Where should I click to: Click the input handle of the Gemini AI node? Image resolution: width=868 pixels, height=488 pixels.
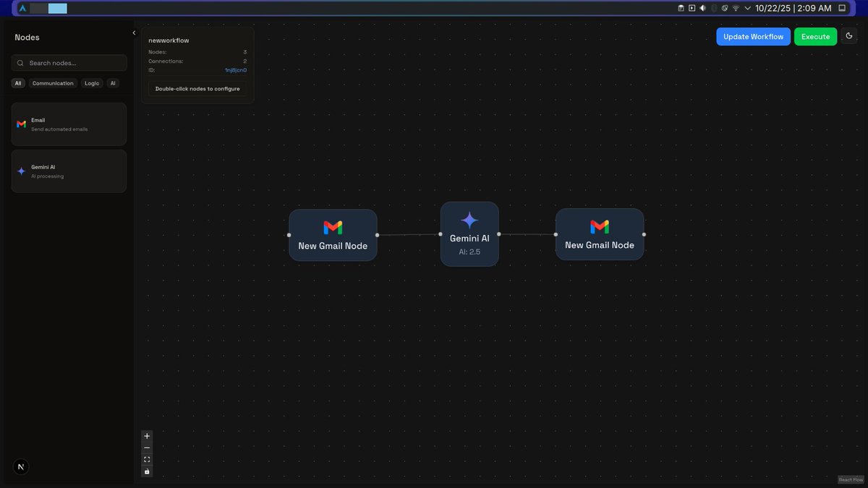click(x=441, y=234)
